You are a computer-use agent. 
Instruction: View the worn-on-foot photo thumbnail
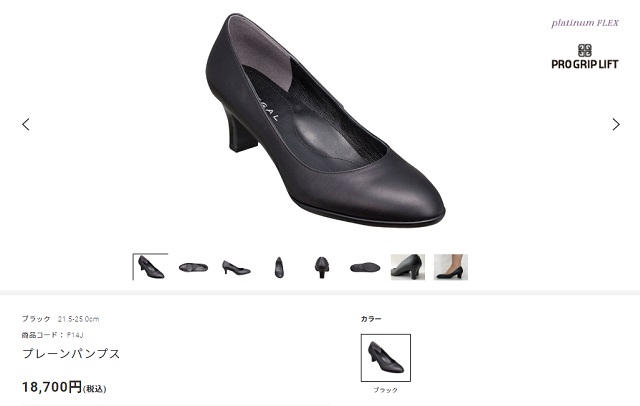(451, 267)
